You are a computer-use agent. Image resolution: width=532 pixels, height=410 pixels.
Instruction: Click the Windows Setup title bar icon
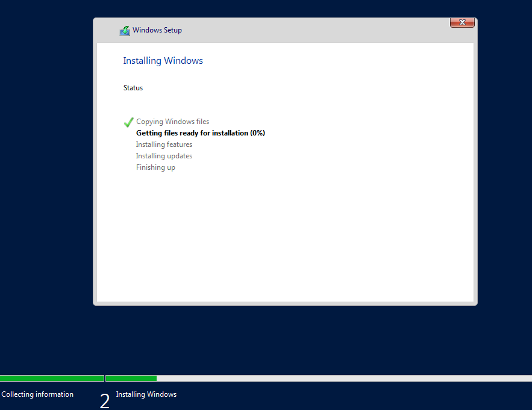(125, 31)
